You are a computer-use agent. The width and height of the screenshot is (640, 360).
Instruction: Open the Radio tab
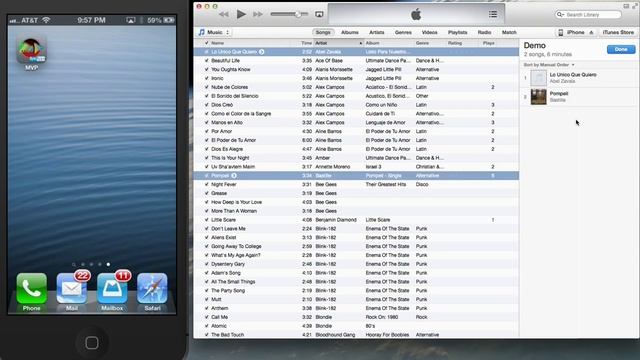point(484,32)
